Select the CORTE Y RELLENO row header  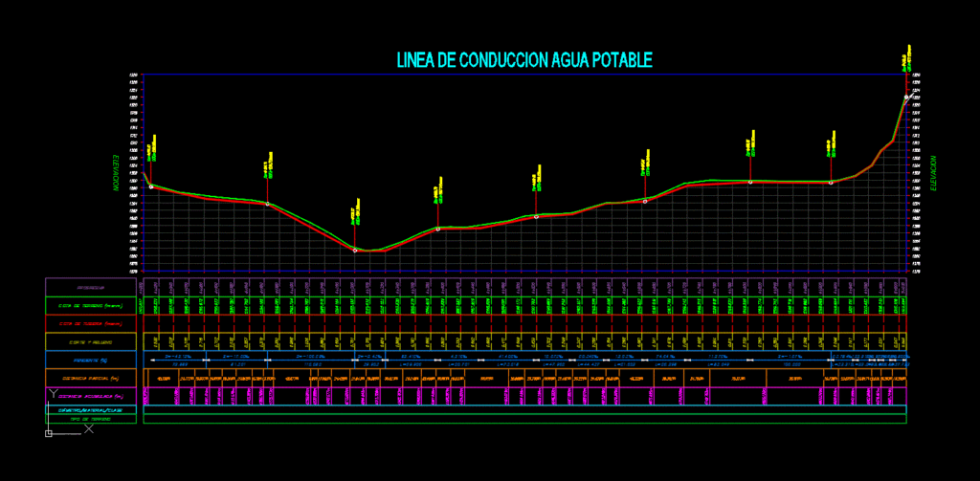point(91,342)
